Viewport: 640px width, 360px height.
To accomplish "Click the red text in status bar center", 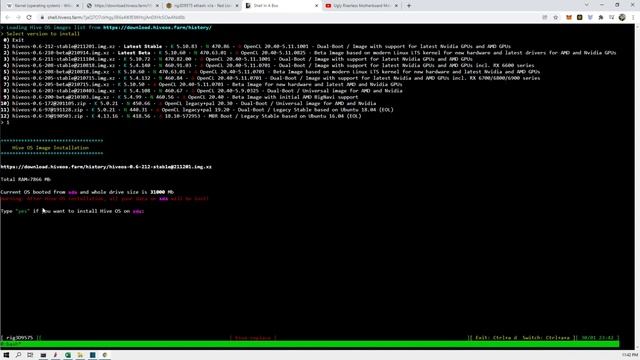I will 253,338.
